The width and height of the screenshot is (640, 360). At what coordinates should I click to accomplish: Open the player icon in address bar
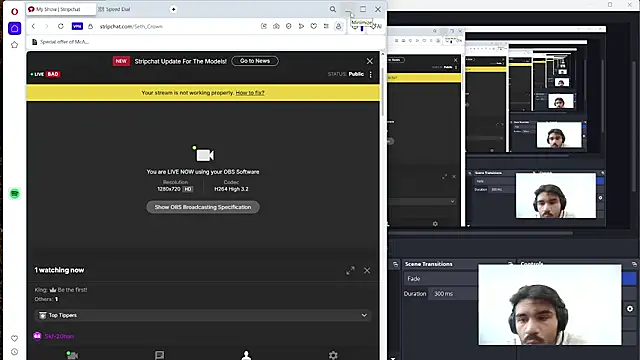[x=301, y=26]
